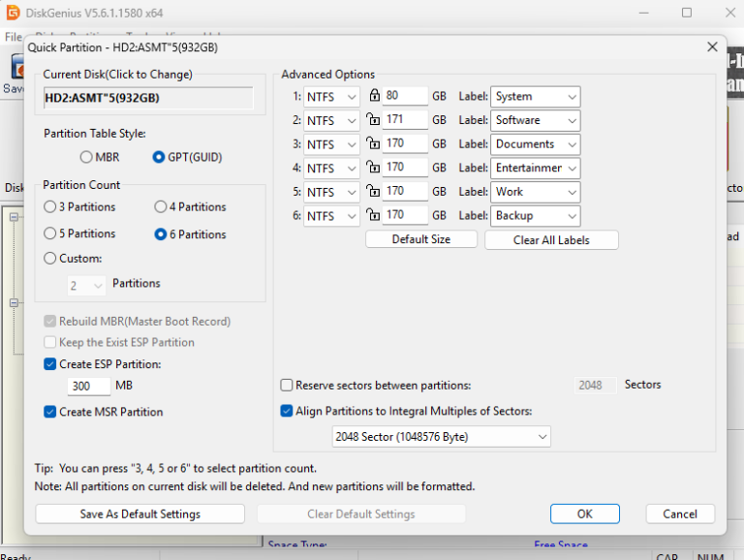Click the partition 3 size field
The width and height of the screenshot is (744, 560).
406,143
